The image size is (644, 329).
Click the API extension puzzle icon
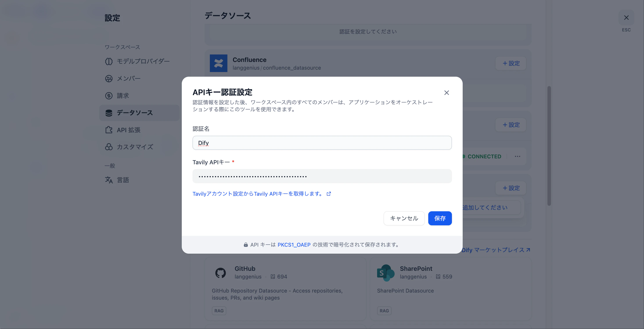tap(109, 130)
